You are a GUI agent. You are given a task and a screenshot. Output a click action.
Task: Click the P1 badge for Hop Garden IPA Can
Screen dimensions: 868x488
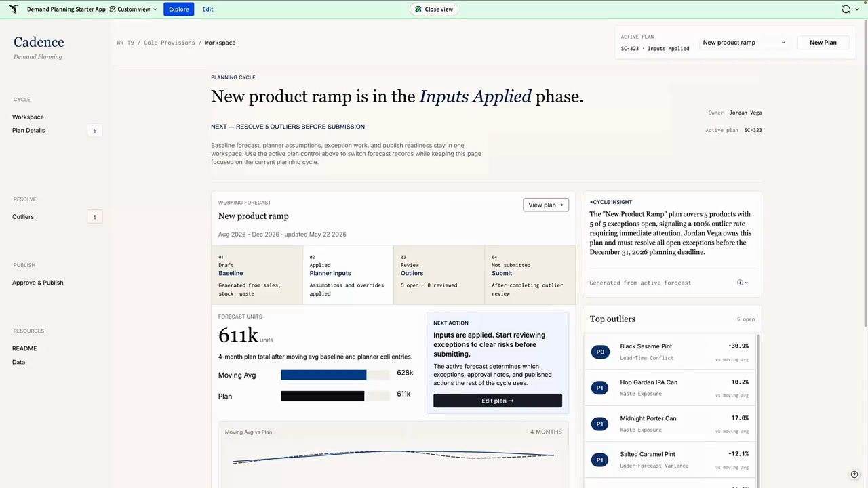(600, 388)
